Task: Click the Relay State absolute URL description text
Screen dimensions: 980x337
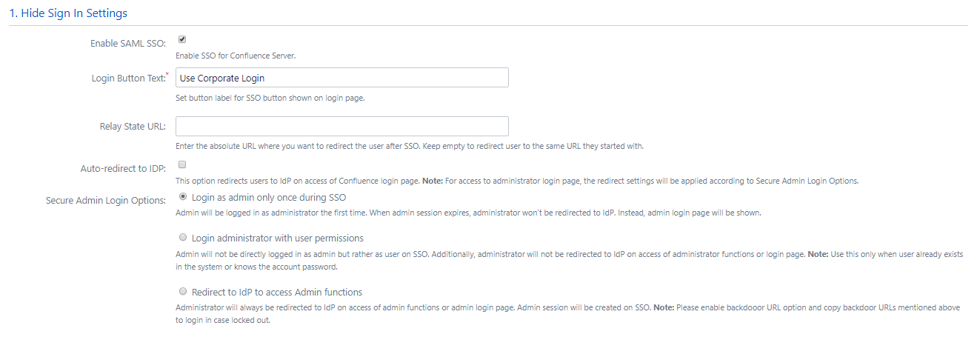Action: 410,146
